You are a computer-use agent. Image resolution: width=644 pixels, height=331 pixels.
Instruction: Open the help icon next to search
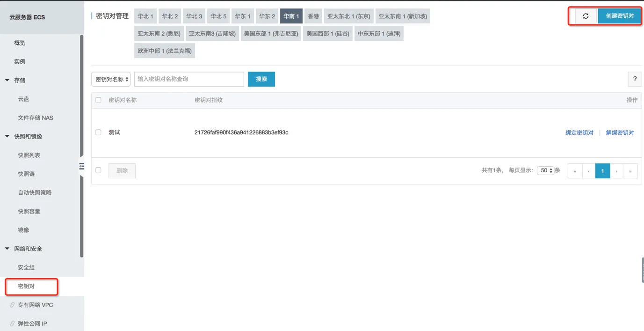tap(635, 79)
